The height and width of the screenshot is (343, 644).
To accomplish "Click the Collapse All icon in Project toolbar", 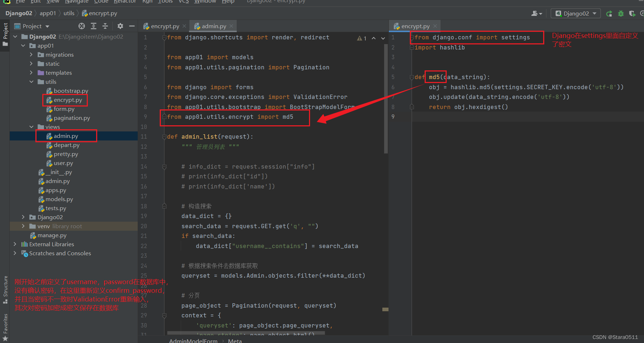I will pyautogui.click(x=105, y=26).
